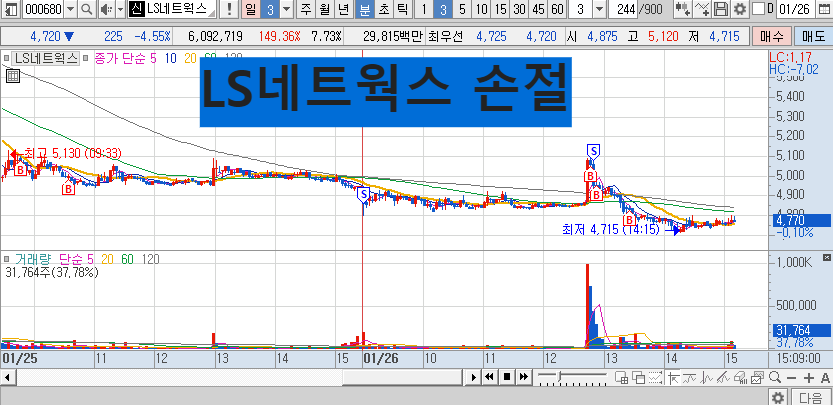Image resolution: width=833 pixels, height=405 pixels.
Task: Zoom out with the minus icon
Action: [x=792, y=378]
